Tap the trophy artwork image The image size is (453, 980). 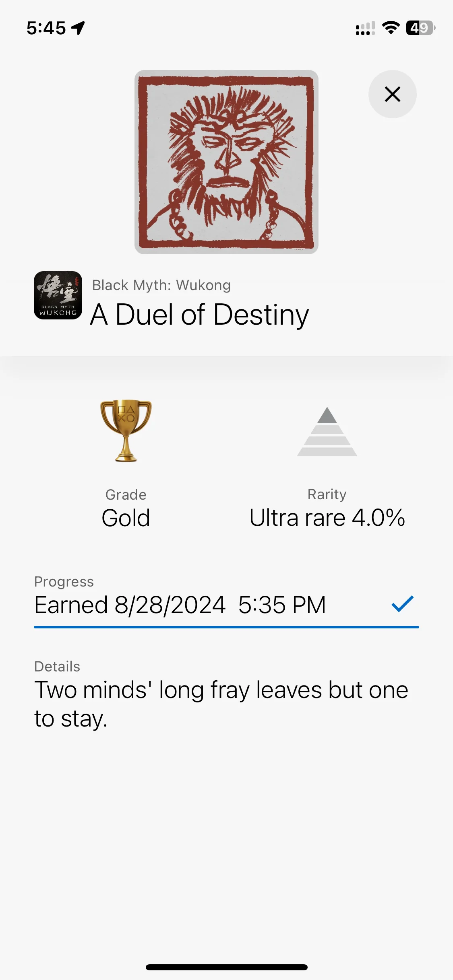click(x=226, y=162)
